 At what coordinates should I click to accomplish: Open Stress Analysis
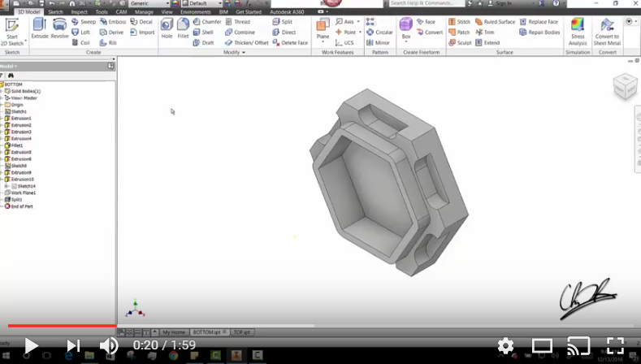tap(578, 32)
